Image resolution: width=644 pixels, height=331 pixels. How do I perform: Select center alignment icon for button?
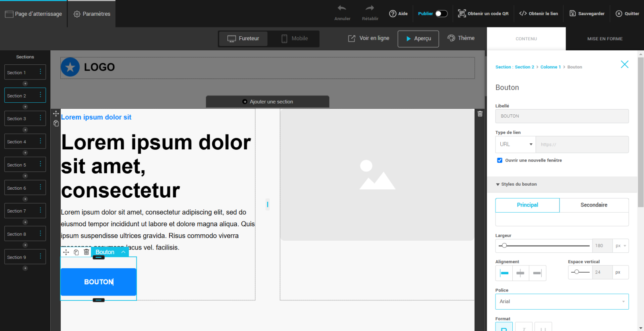(x=520, y=273)
